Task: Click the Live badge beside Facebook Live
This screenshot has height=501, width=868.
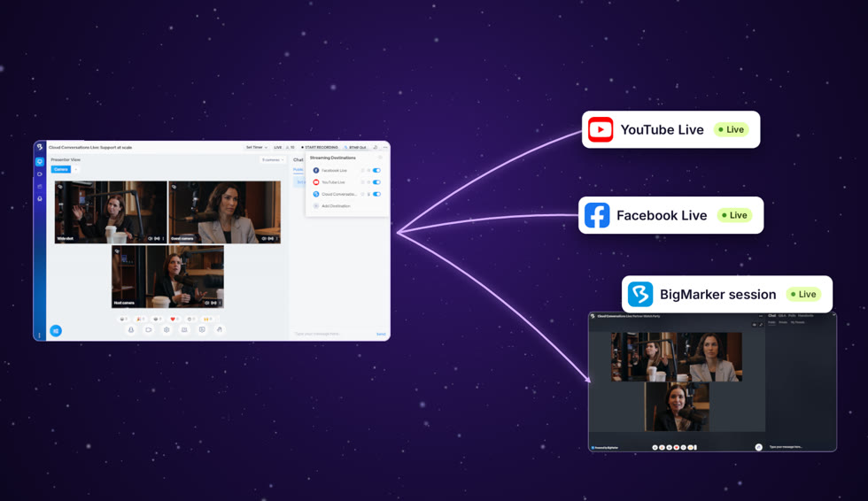Action: [734, 215]
